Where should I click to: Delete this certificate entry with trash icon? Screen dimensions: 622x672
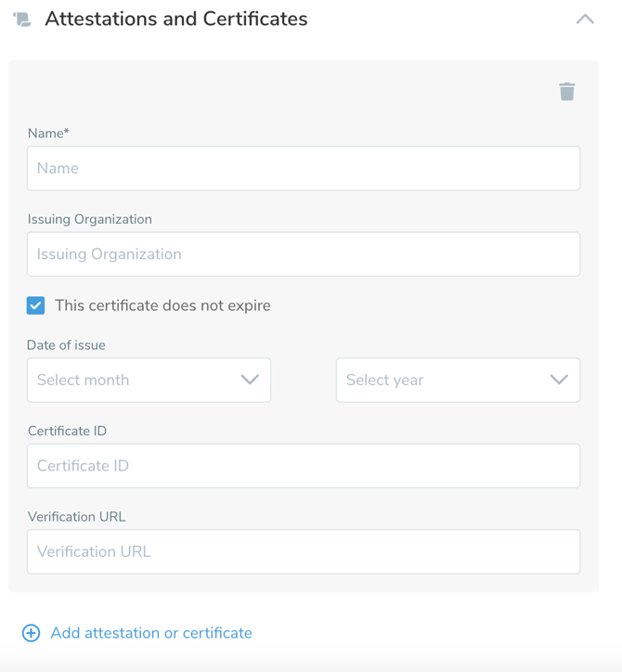[566, 91]
